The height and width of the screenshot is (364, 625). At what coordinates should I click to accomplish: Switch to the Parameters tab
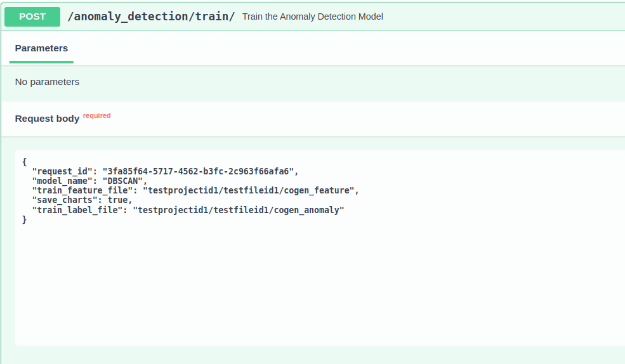[x=41, y=48]
